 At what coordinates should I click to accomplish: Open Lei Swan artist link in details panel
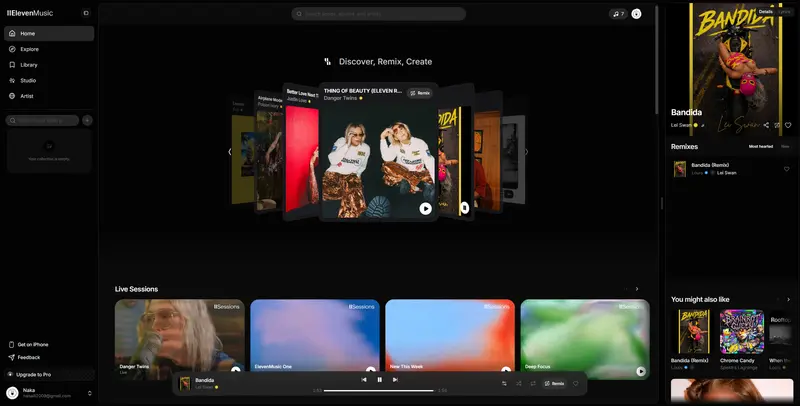click(x=681, y=125)
